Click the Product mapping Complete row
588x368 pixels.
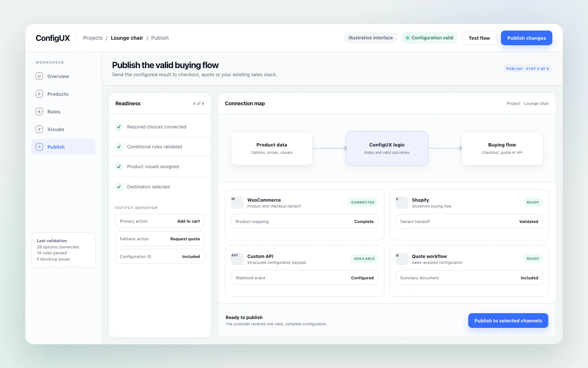[305, 222]
